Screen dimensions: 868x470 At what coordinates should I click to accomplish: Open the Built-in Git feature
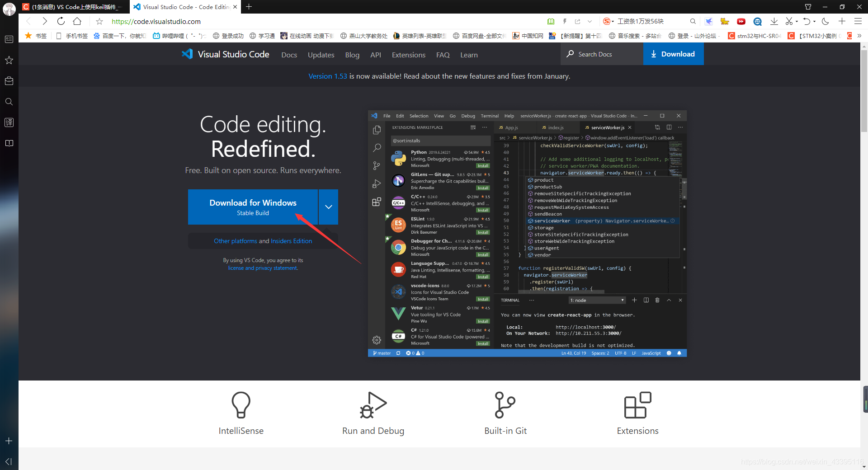click(x=505, y=413)
